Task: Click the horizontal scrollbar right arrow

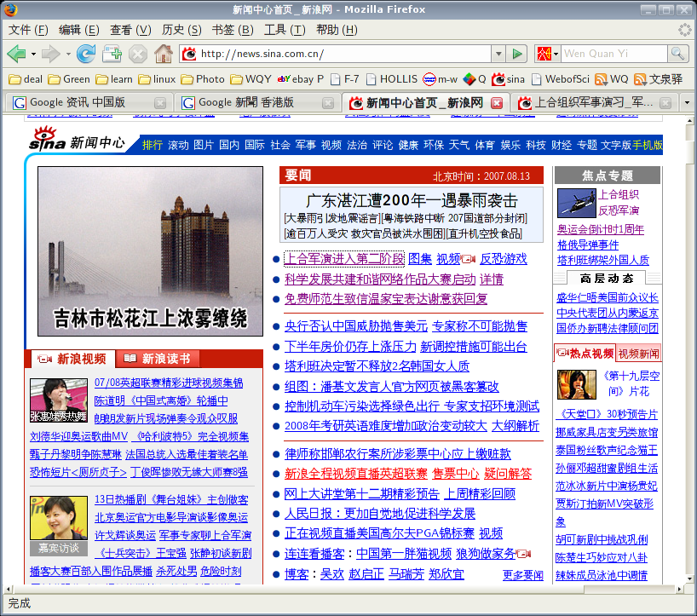Action: [679, 590]
